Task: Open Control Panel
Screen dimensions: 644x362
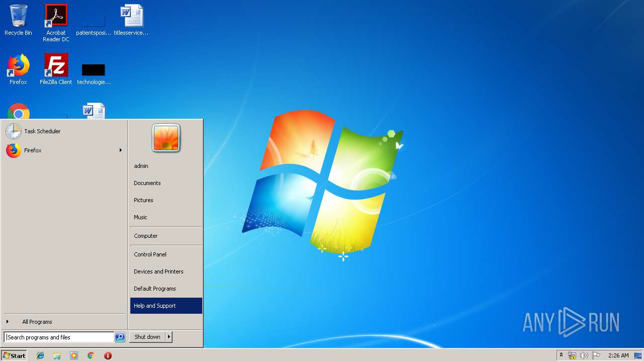Action: (166, 254)
